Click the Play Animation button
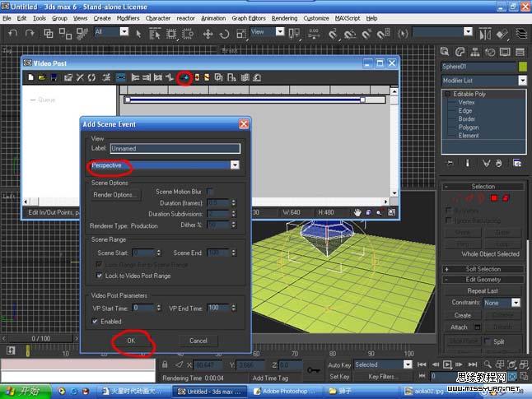This screenshot has width=532, height=399. [x=447, y=364]
